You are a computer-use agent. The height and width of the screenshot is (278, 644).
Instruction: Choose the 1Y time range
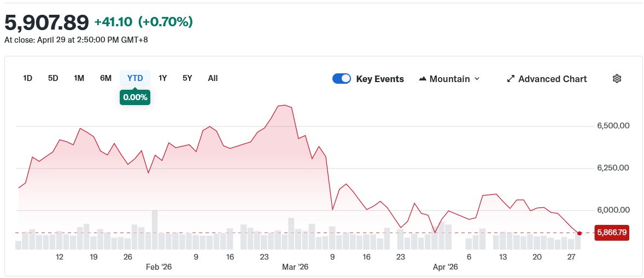click(x=163, y=78)
